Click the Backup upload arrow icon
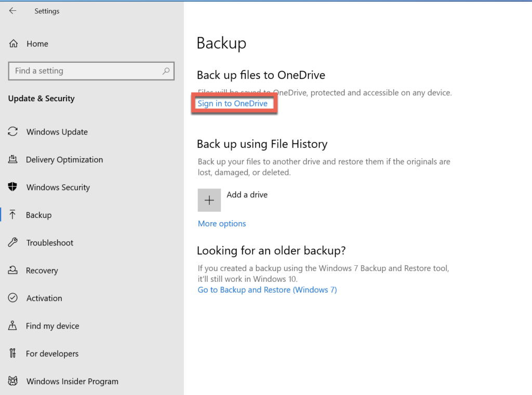This screenshot has width=532, height=395. click(x=12, y=214)
